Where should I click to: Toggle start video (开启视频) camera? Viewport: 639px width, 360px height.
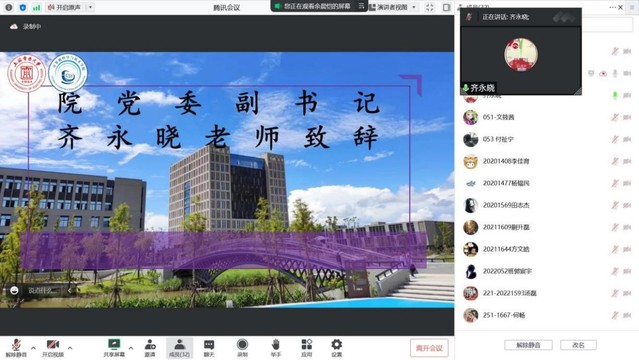pyautogui.click(x=53, y=348)
